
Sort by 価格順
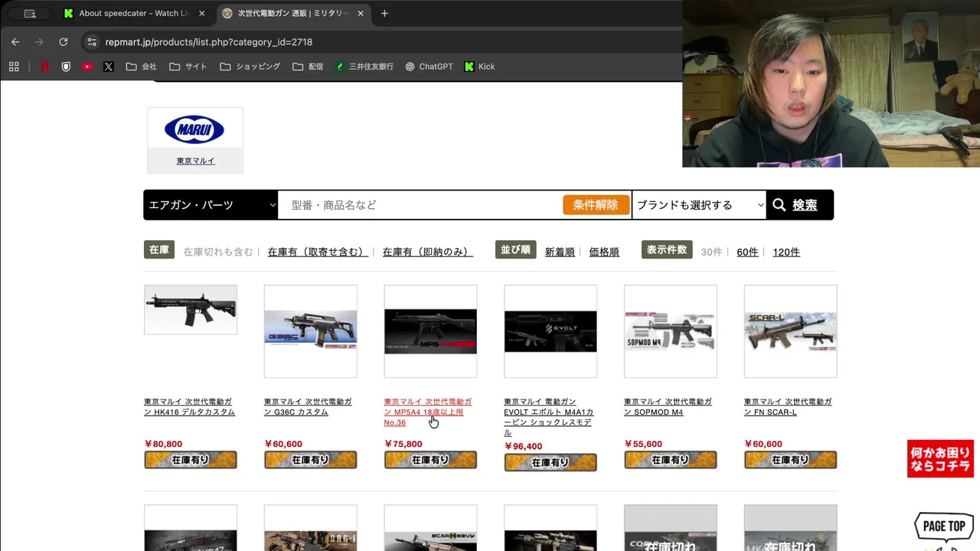tap(604, 252)
